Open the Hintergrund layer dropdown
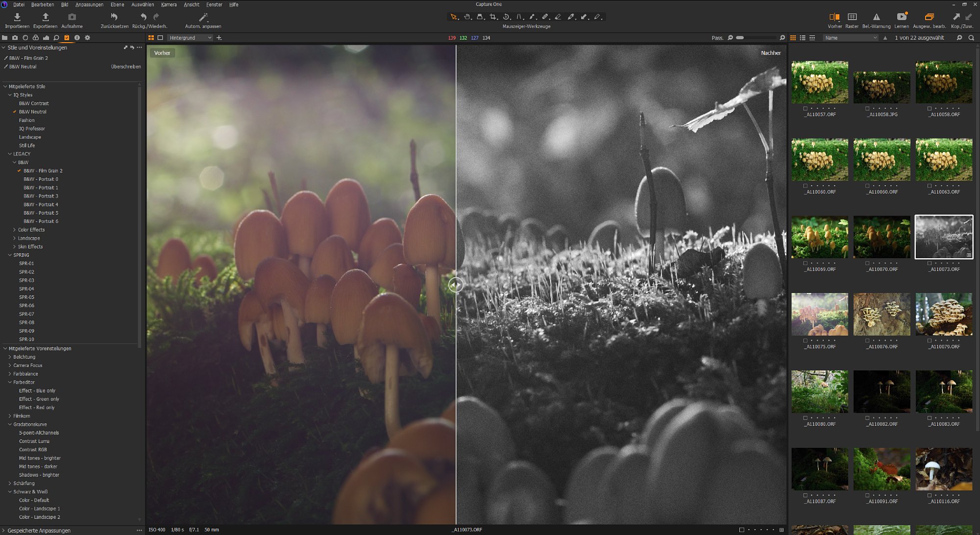This screenshot has height=535, width=980. (x=191, y=38)
